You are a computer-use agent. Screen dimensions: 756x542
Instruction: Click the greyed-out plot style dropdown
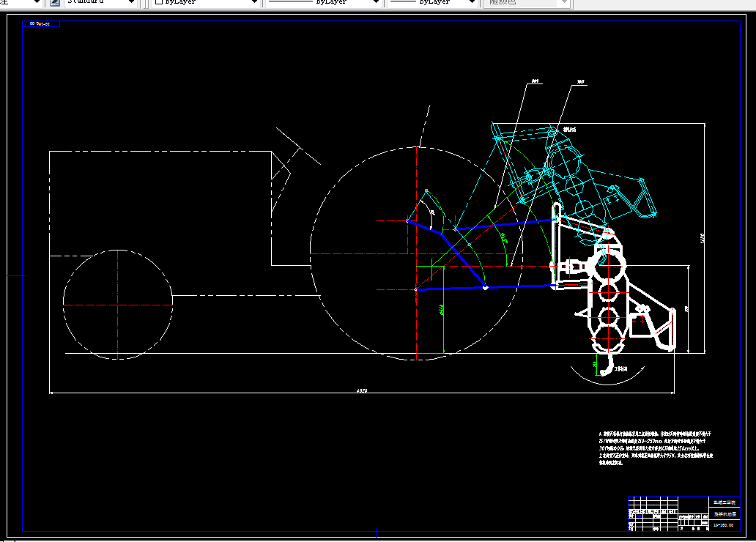pyautogui.click(x=527, y=2)
